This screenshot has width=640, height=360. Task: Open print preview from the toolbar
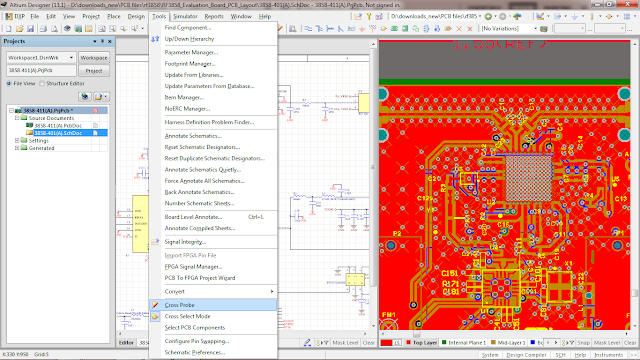54,29
